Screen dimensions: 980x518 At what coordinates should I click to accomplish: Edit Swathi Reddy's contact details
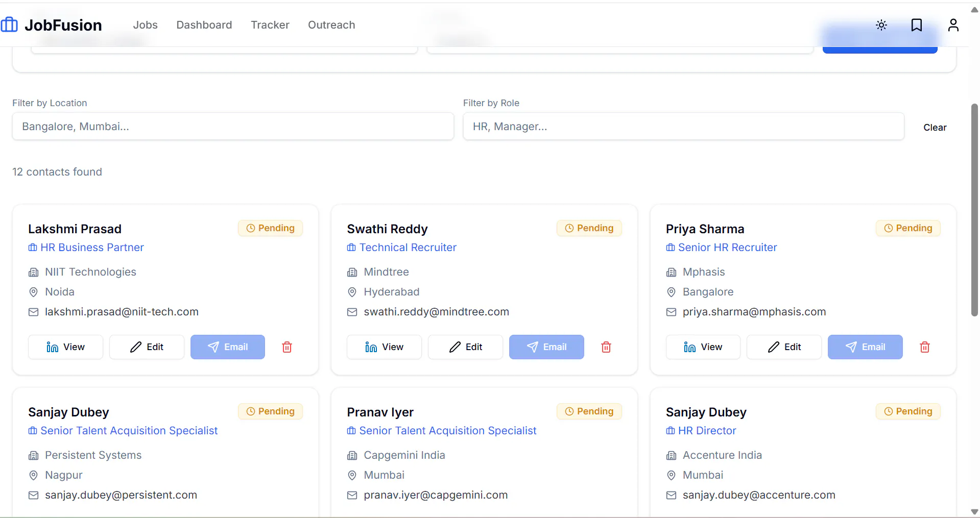(465, 347)
